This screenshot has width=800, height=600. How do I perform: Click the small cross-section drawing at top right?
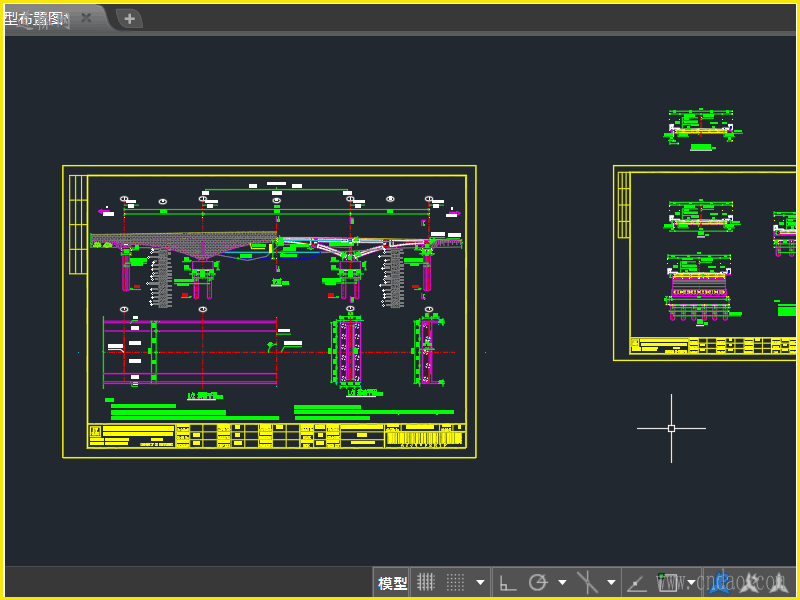pos(701,129)
